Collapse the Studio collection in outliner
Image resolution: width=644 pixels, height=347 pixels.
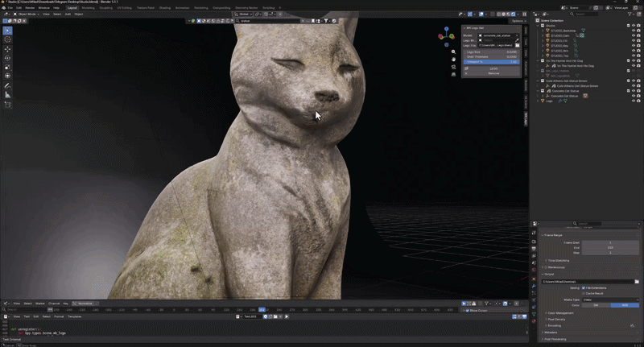coord(538,26)
